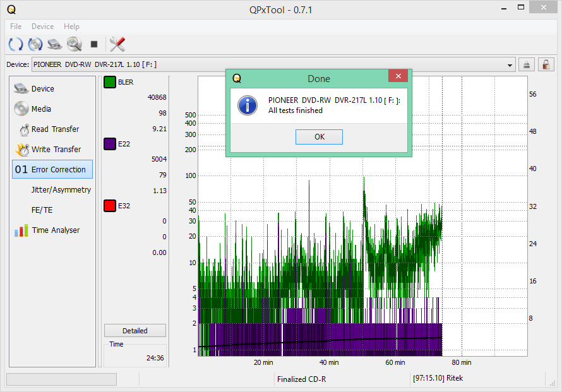Select the Error Correction sidebar item
Viewport: 562px width, 392px height.
pos(52,169)
